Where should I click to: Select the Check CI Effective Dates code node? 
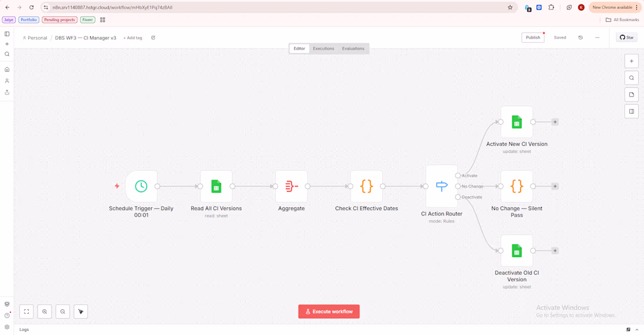tap(366, 186)
